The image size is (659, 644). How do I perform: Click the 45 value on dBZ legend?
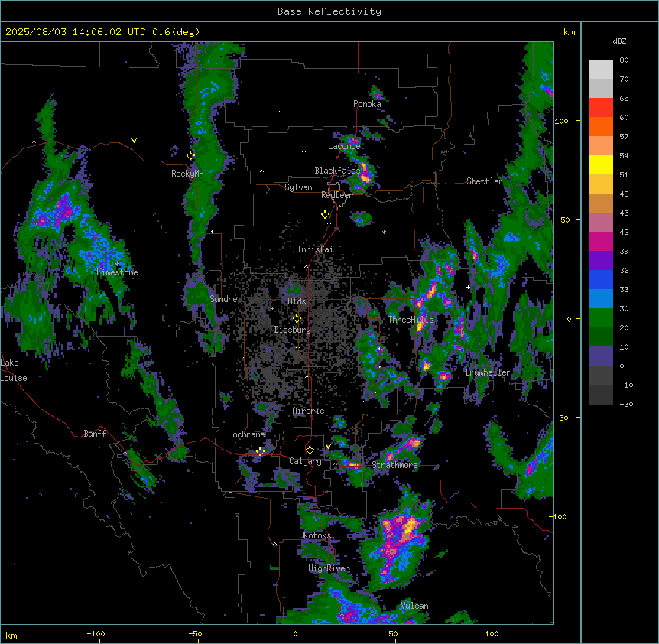pyautogui.click(x=624, y=213)
